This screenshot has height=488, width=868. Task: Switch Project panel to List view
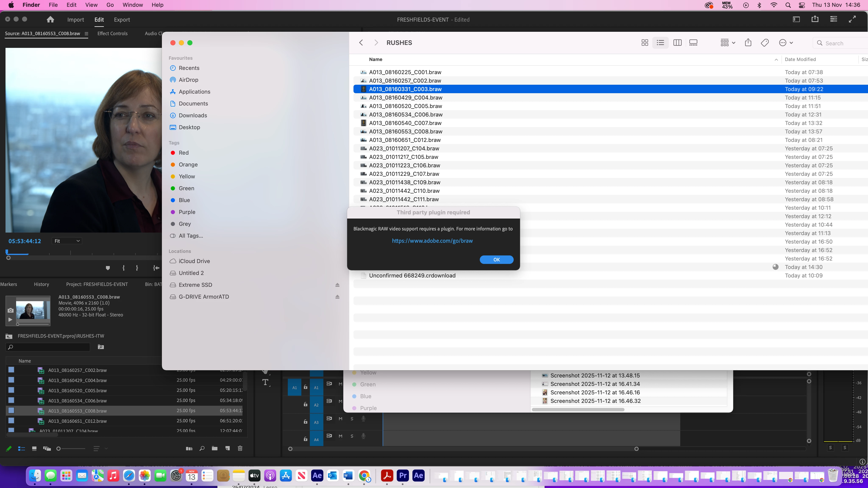[22, 449]
